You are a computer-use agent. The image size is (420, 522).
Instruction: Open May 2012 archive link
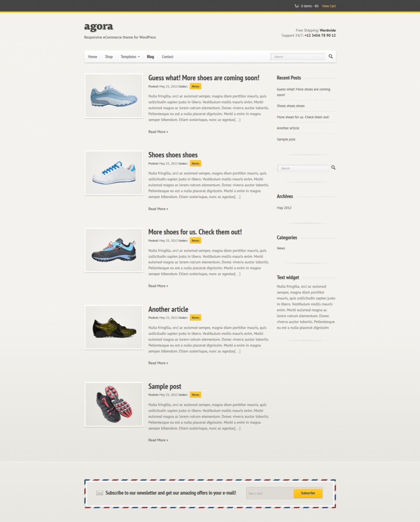tap(284, 208)
